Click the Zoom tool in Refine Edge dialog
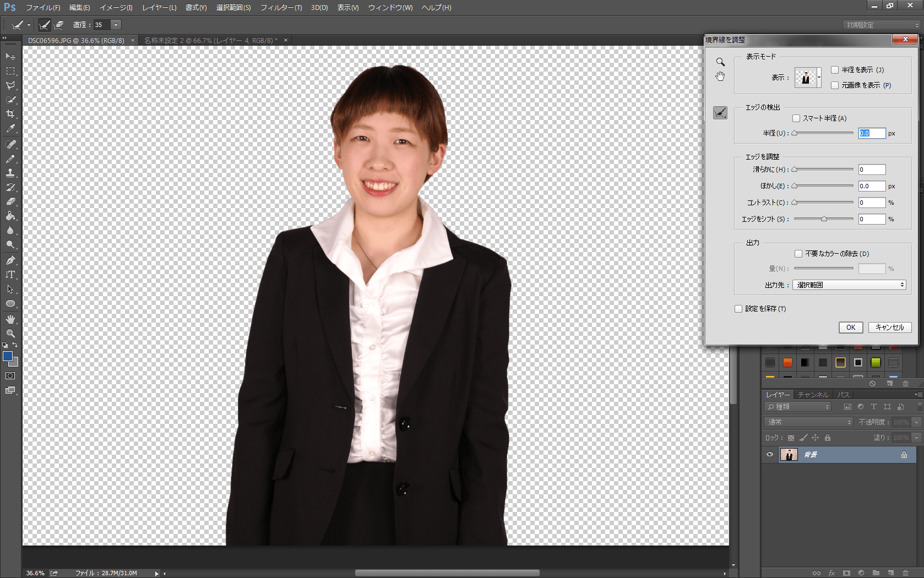The width and height of the screenshot is (924, 578). [720, 62]
